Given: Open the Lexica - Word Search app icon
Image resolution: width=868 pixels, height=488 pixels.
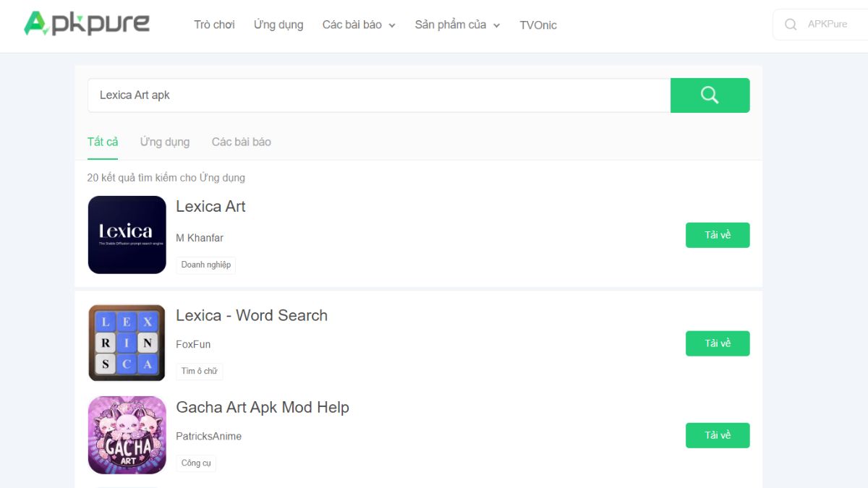Looking at the screenshot, I should 127,343.
